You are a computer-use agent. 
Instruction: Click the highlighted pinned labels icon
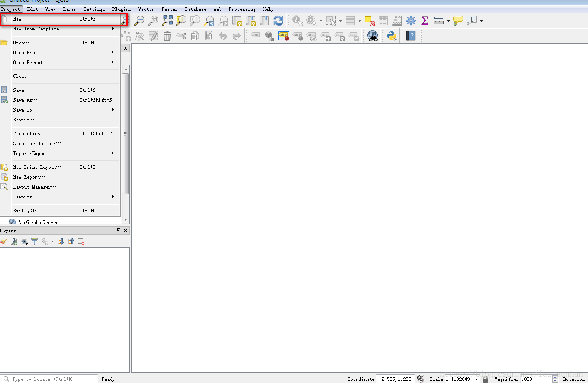pyautogui.click(x=283, y=36)
